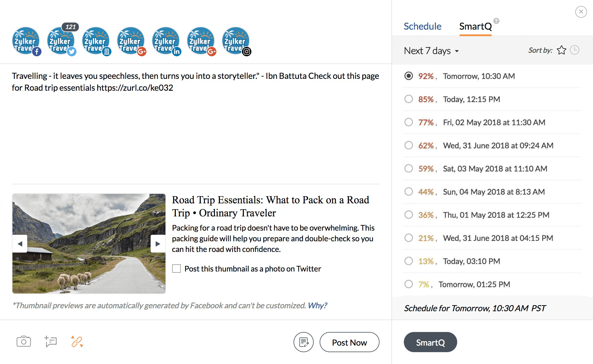This screenshot has width=593, height=364.
Task: Sort time slots by star rating
Action: [562, 50]
